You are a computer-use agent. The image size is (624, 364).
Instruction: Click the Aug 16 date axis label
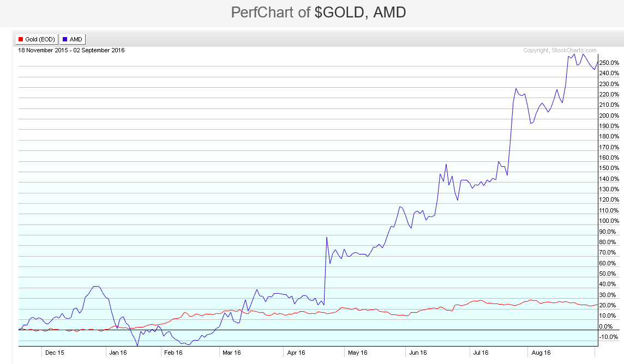pos(542,353)
